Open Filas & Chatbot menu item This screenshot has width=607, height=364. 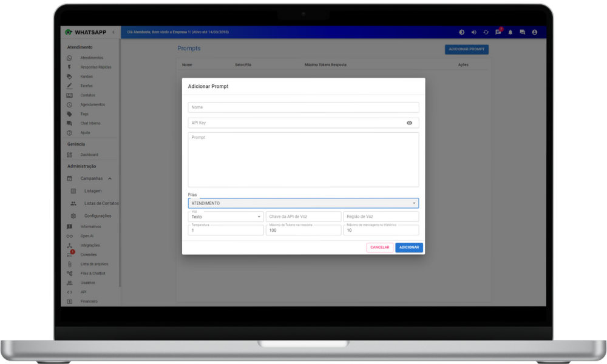pos(92,273)
